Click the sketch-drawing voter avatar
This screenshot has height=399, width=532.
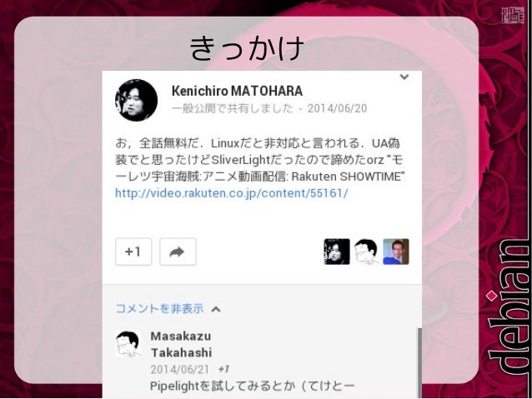(x=366, y=252)
